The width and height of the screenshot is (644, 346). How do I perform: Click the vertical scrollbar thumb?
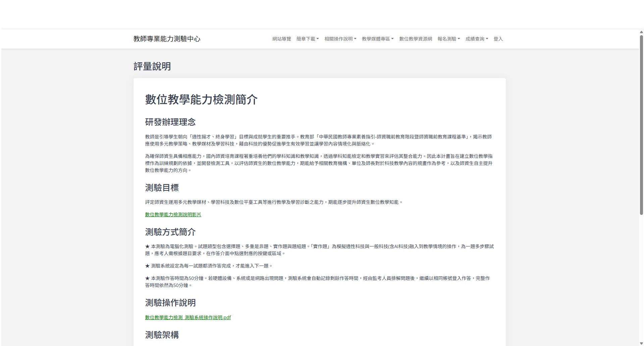(641, 124)
